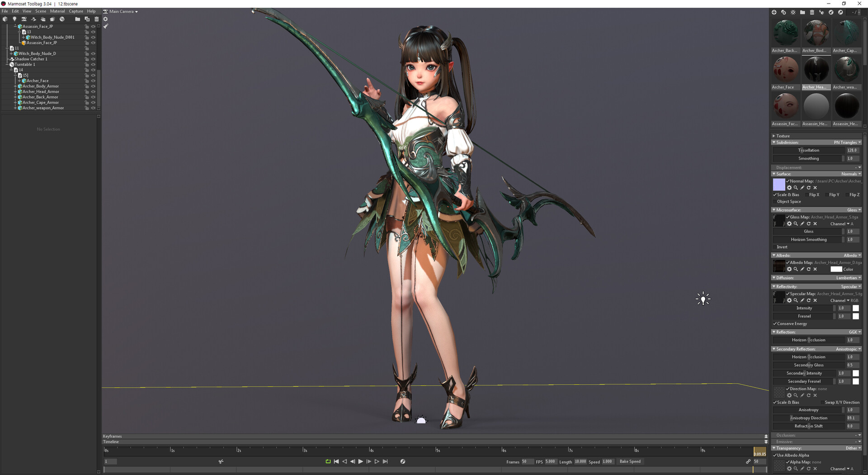Open Subdivision PN Triangles dropdown
Viewport: 868px width, 475px height.
847,142
